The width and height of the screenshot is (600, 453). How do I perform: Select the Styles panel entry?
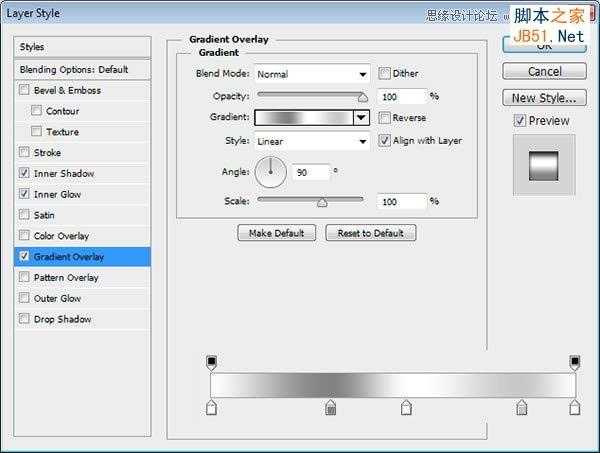[x=82, y=47]
